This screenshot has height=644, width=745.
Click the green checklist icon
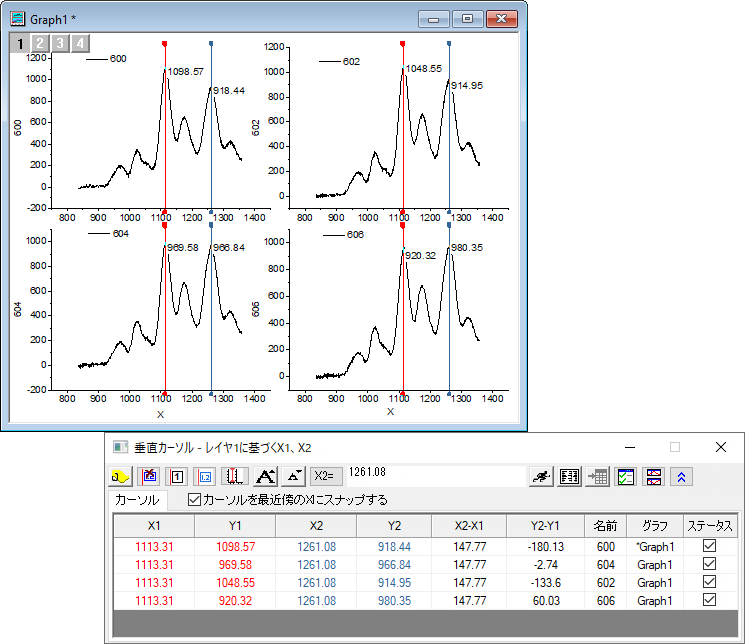coord(625,476)
